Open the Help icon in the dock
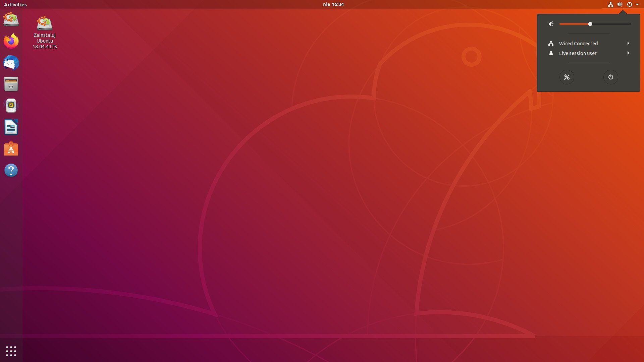 11,170
